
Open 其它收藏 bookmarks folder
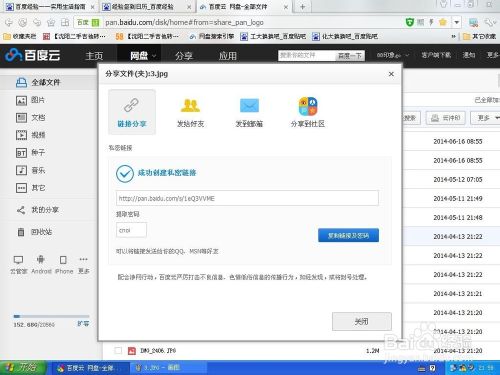click(x=480, y=36)
